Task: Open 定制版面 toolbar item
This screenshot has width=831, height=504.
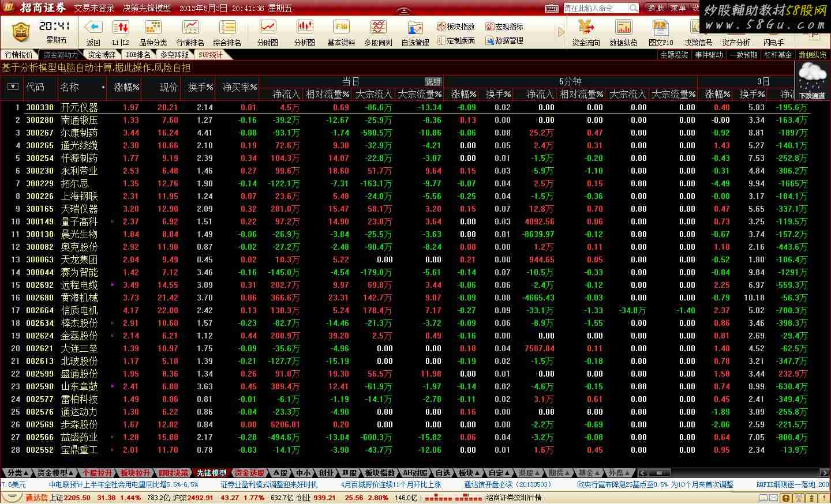Action: (456, 40)
